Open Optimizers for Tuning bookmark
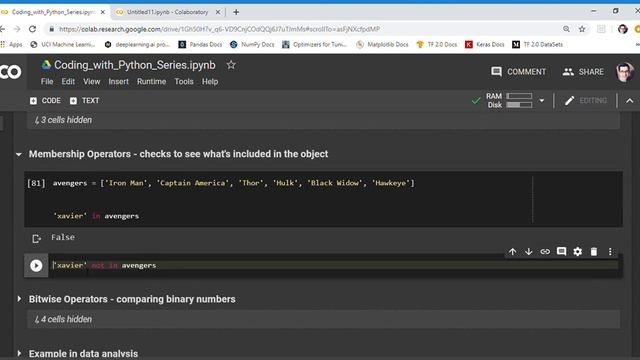Image resolution: width=640 pixels, height=360 pixels. 314,44
